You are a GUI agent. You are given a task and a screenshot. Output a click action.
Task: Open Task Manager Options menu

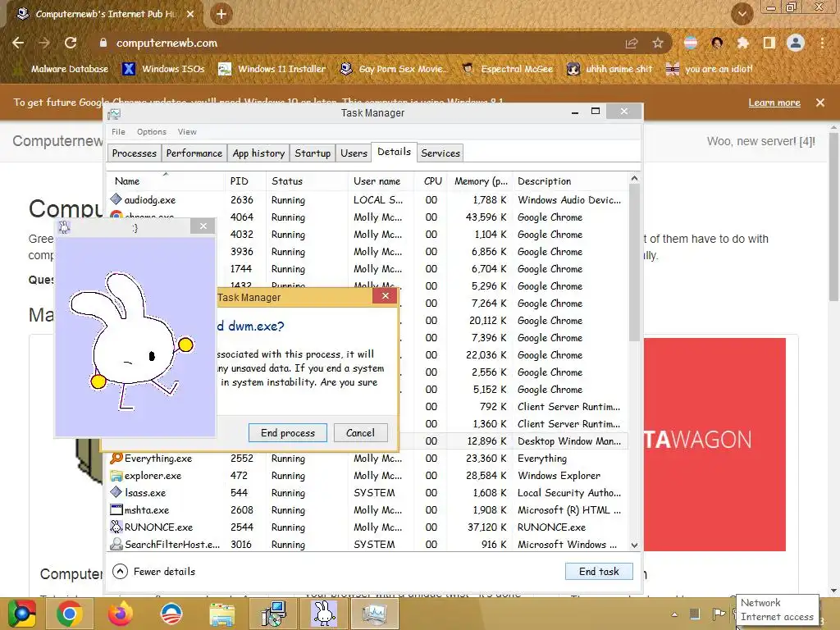click(x=152, y=132)
